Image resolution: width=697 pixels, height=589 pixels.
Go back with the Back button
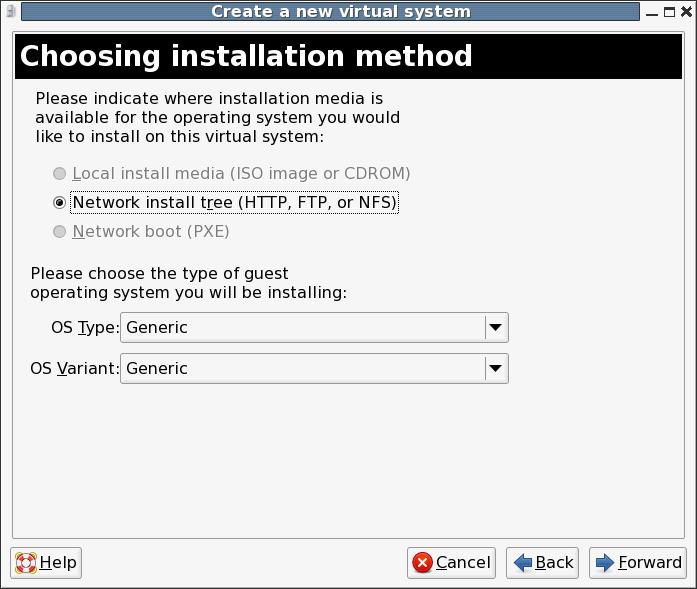point(542,563)
